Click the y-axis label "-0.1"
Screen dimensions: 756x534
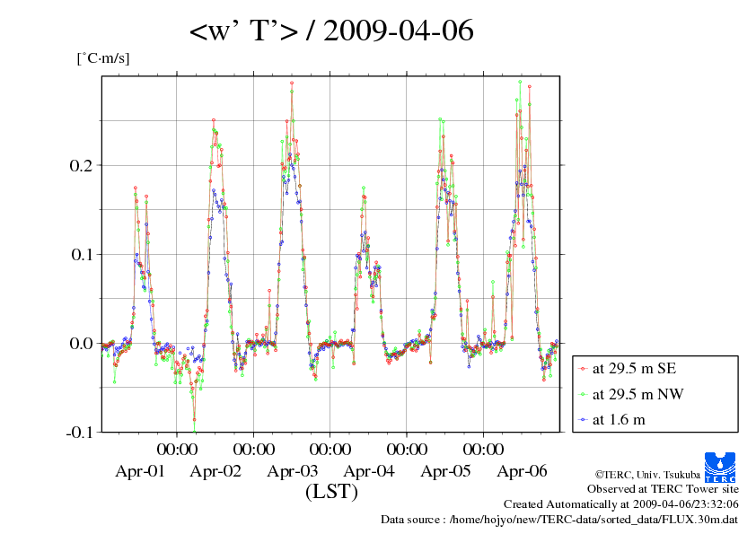[78, 433]
